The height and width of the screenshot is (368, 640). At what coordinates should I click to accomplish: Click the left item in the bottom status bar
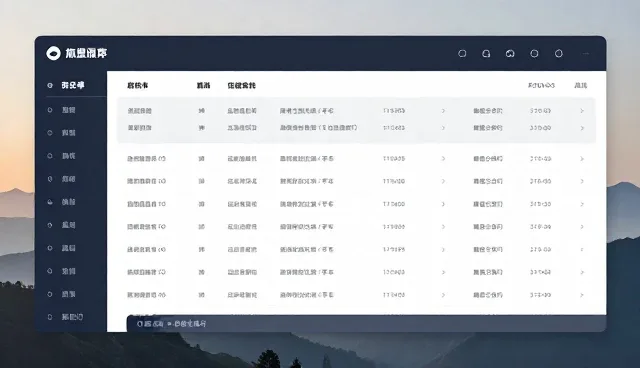(150, 324)
